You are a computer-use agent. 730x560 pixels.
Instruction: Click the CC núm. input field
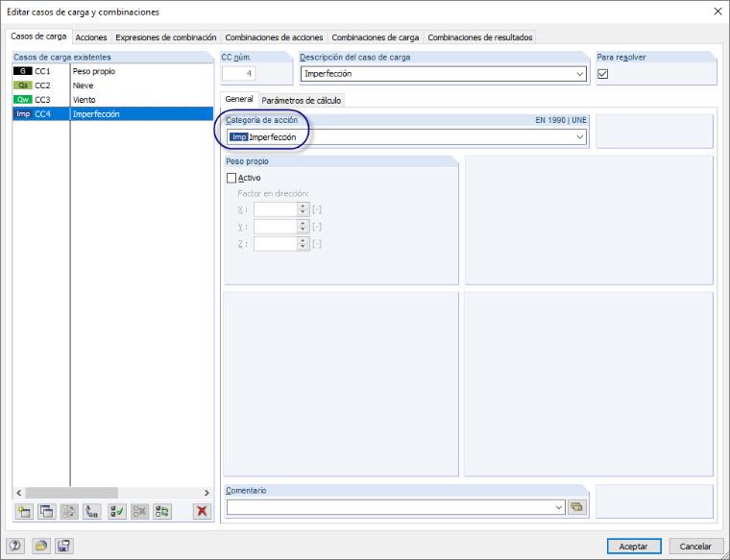tap(239, 74)
